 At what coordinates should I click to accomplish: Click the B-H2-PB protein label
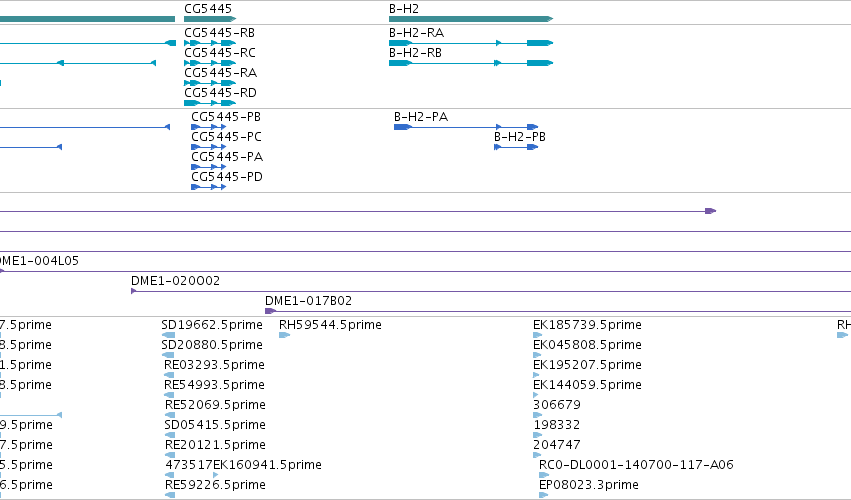pyautogui.click(x=520, y=137)
